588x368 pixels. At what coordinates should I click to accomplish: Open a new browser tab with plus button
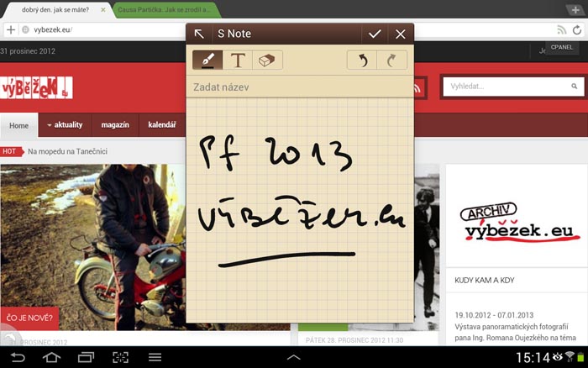pyautogui.click(x=575, y=9)
